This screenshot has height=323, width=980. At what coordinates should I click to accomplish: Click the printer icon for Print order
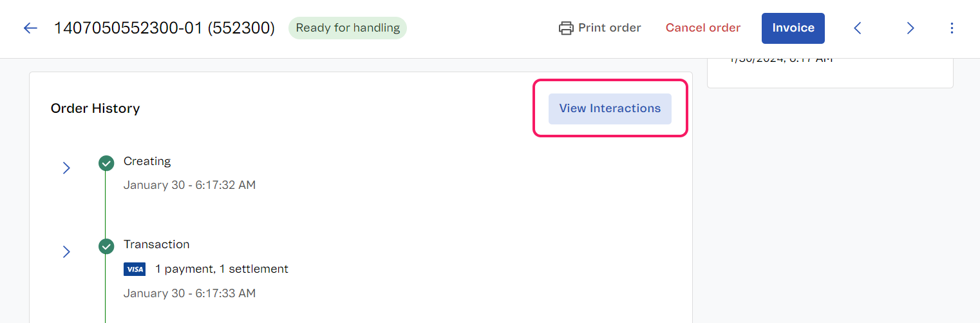[566, 28]
